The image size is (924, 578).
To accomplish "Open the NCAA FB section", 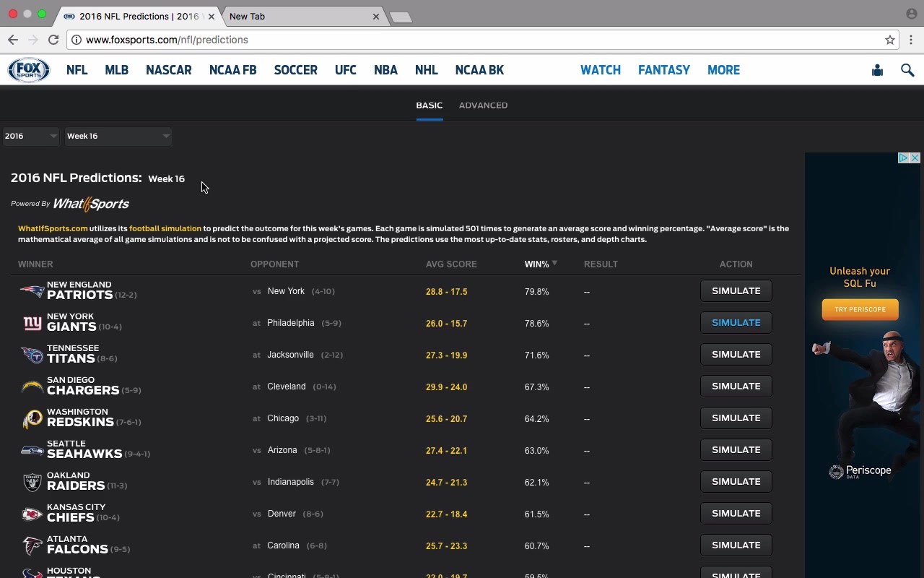I will tap(232, 70).
